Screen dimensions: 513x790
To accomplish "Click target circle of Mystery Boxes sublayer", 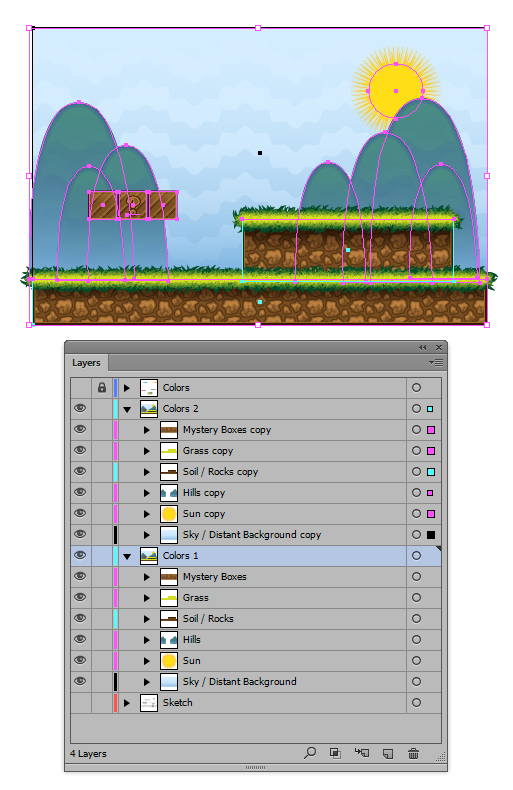I will click(x=416, y=576).
